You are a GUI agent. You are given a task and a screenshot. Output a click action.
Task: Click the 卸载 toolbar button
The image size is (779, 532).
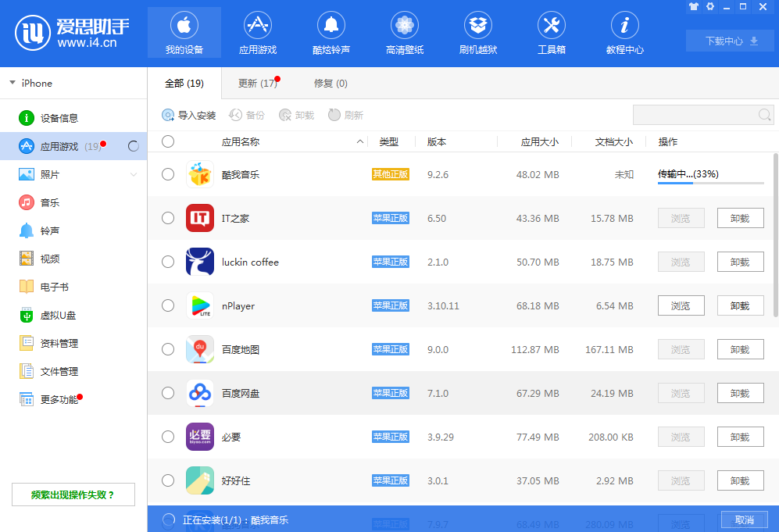tap(297, 116)
